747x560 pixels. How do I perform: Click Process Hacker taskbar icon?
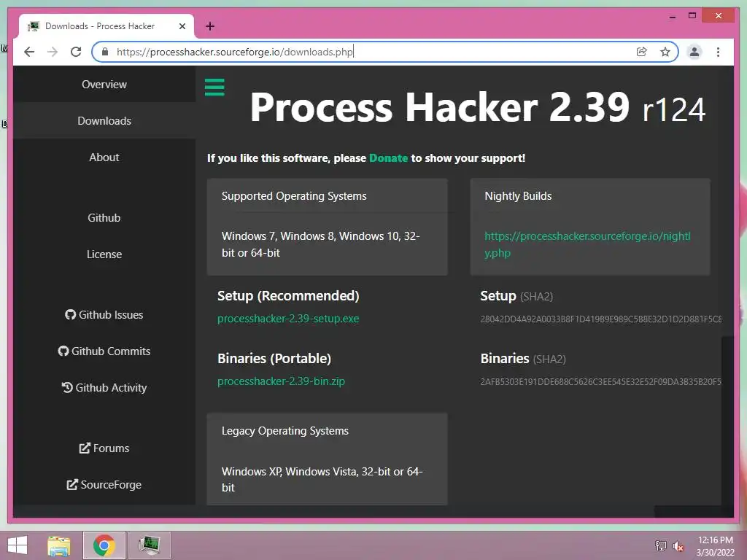click(x=149, y=545)
